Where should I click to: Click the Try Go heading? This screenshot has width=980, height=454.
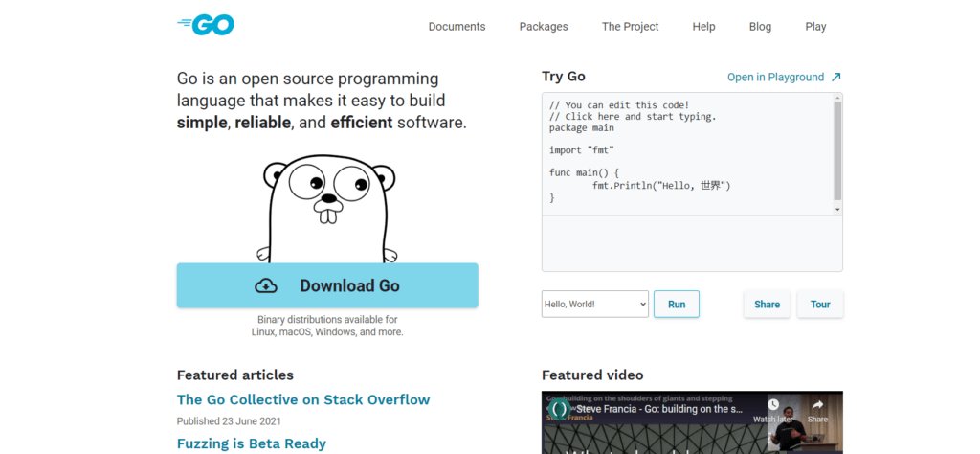tap(563, 77)
